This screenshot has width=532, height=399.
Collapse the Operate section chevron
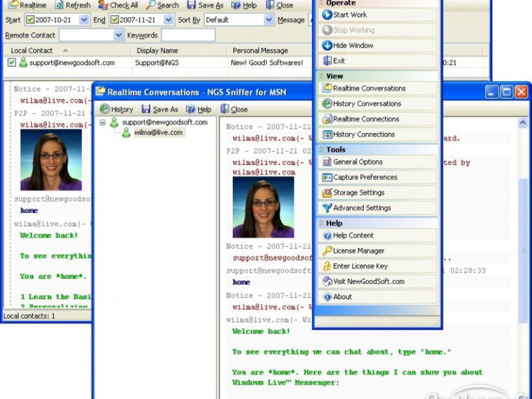click(x=321, y=2)
